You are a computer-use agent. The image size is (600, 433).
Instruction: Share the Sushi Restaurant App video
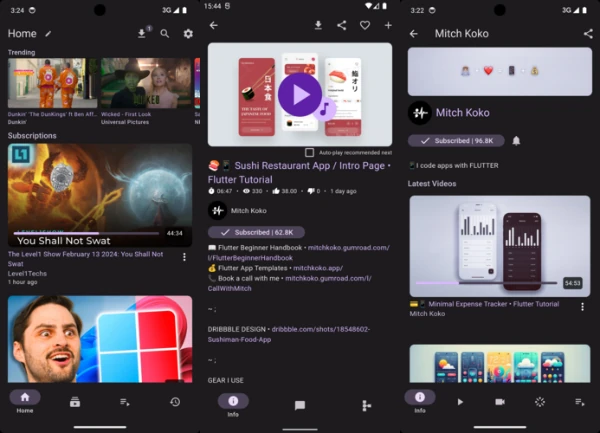[342, 25]
